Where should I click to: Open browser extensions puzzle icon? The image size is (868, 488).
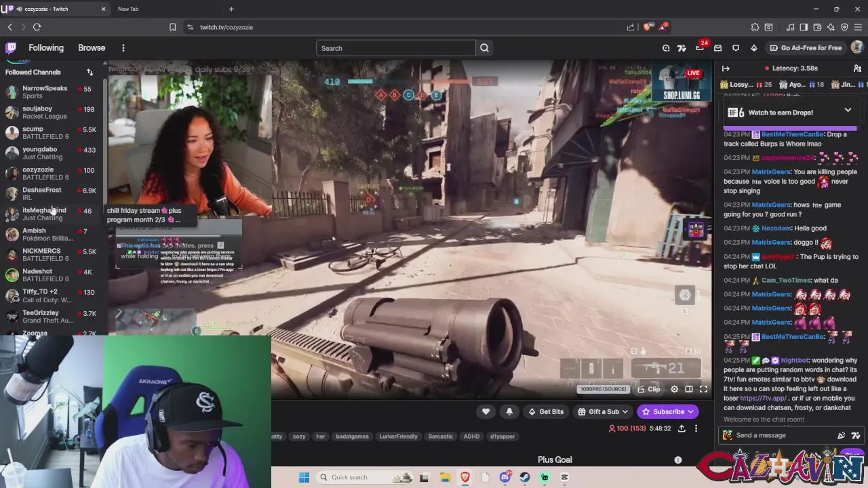755,27
